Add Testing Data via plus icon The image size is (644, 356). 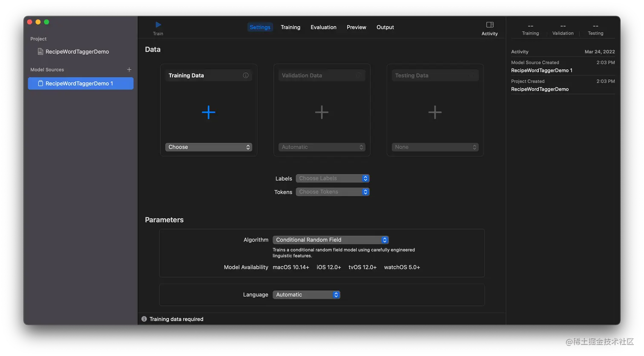tap(434, 112)
